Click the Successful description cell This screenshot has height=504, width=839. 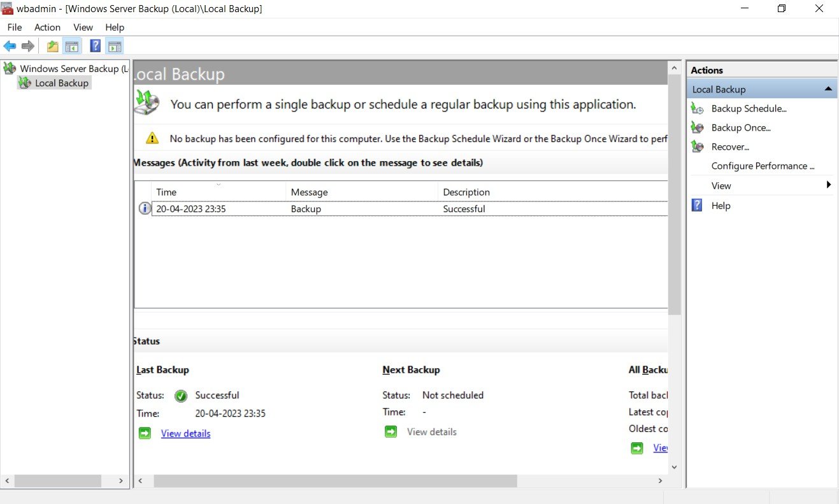click(x=464, y=209)
